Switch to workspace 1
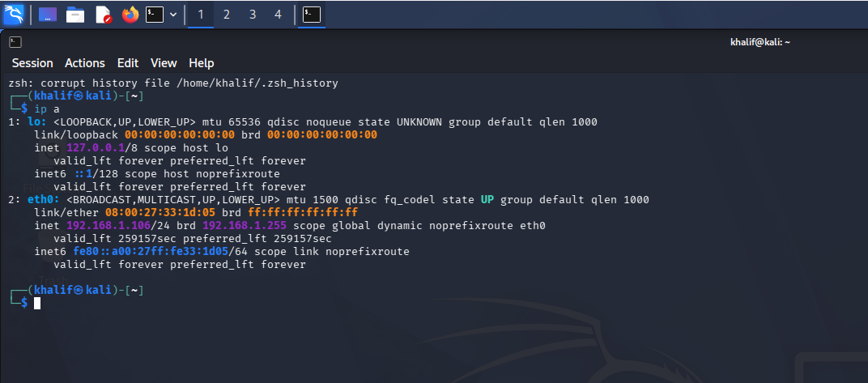This screenshot has height=383, width=868. click(x=200, y=15)
